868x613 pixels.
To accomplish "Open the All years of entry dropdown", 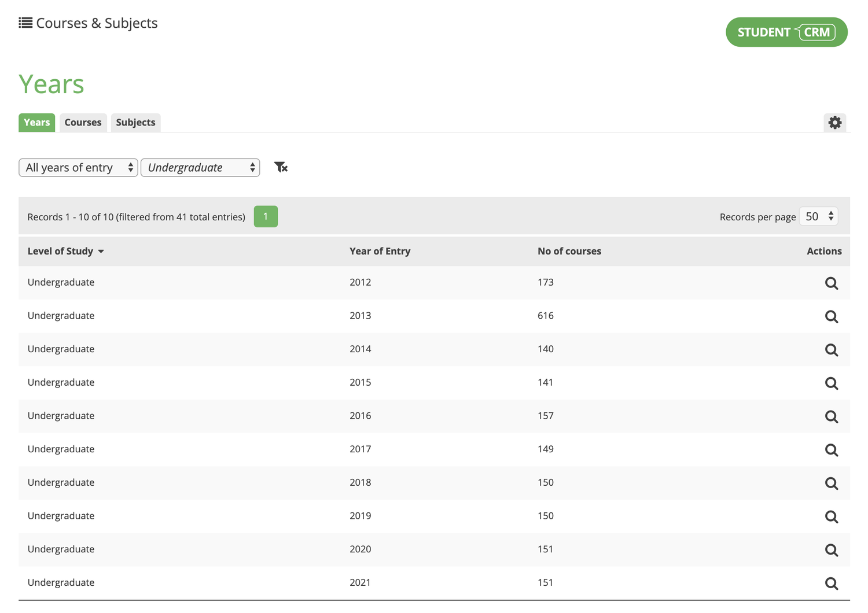I will 78,167.
